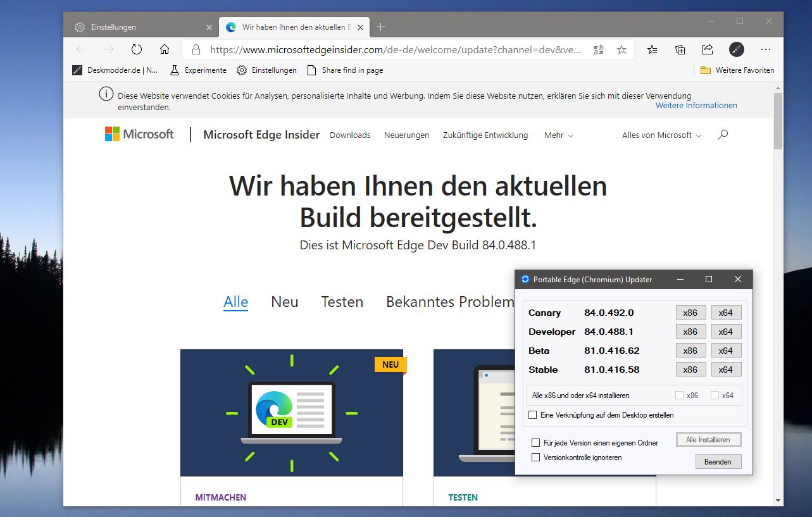Go to the browser home page icon
The image size is (812, 517).
coord(165,49)
